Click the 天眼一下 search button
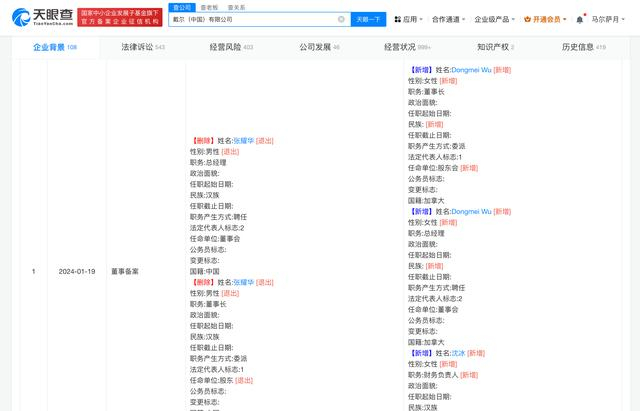640x411 pixels. (x=369, y=19)
